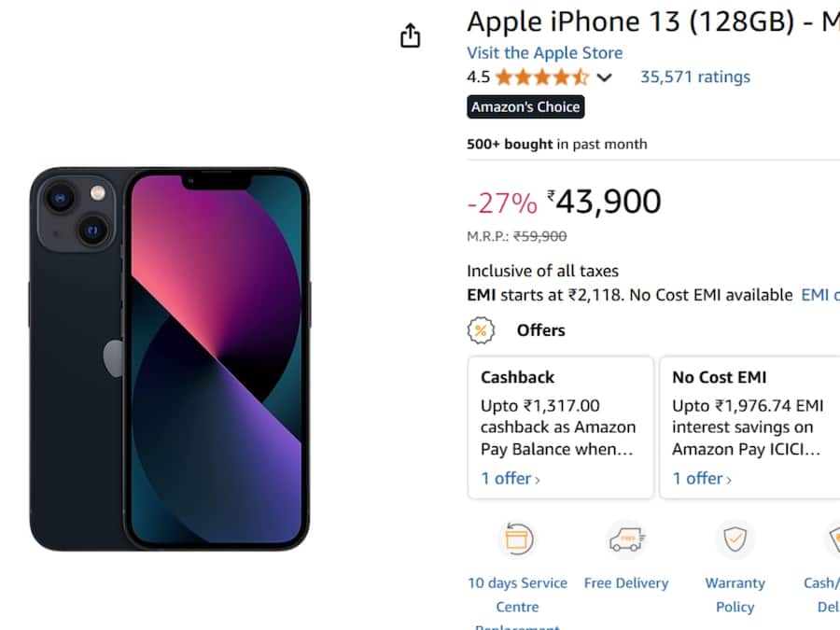Select the No Cost EMI offer card

coord(749,427)
